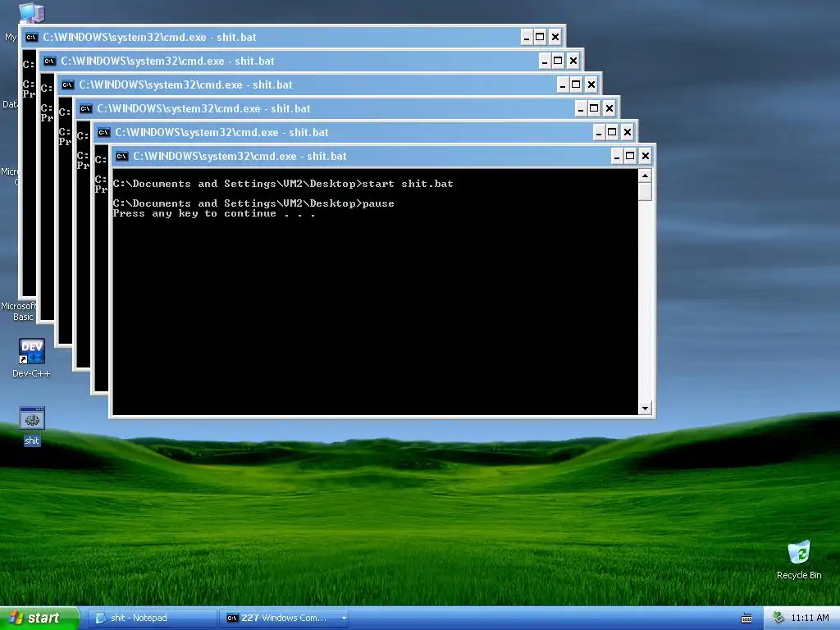Screen dimensions: 840x630
Task: Click the frontmost window's title bar text
Action: click(240, 157)
